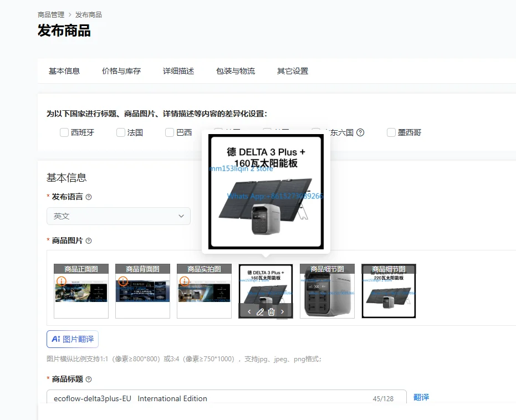Select the 220瓦太阳能板 thumbnail

point(389,291)
